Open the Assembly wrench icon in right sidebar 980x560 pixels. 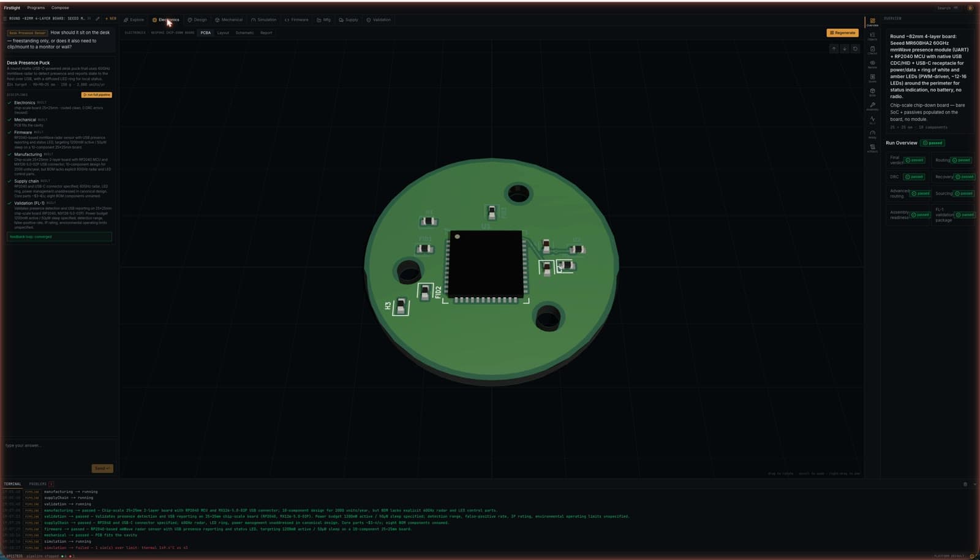click(x=872, y=106)
